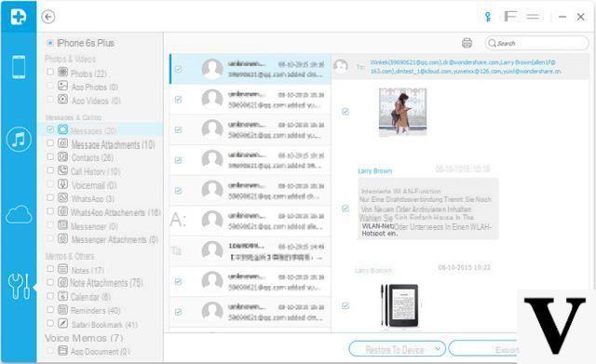596x364 pixels.
Task: Click the Safari Bookmark compass icon
Action: click(x=62, y=323)
